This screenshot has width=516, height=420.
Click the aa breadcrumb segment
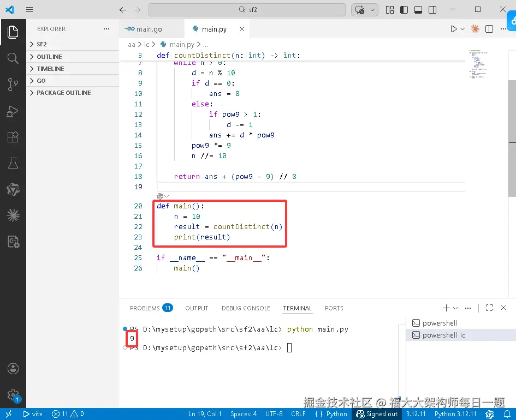pos(132,44)
